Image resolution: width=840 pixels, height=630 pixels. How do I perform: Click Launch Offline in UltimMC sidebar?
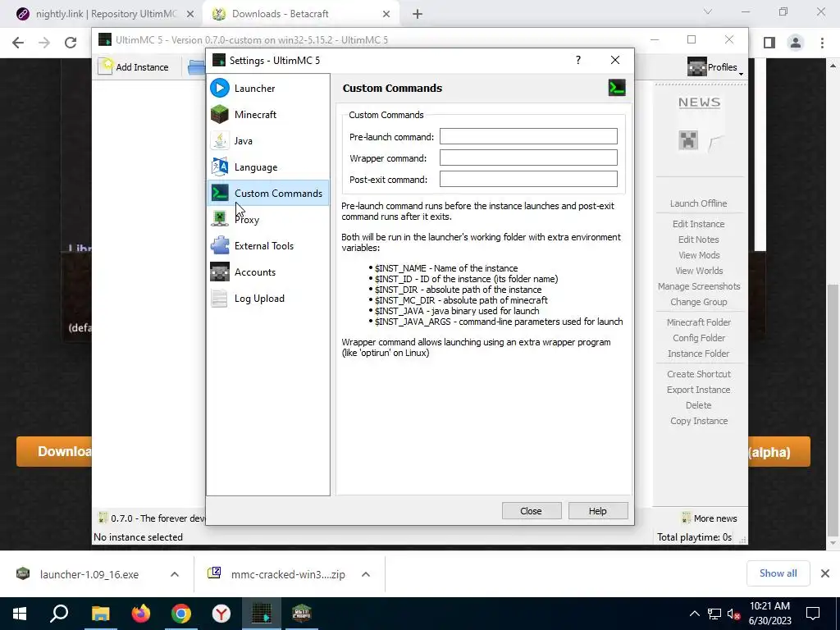(x=699, y=203)
